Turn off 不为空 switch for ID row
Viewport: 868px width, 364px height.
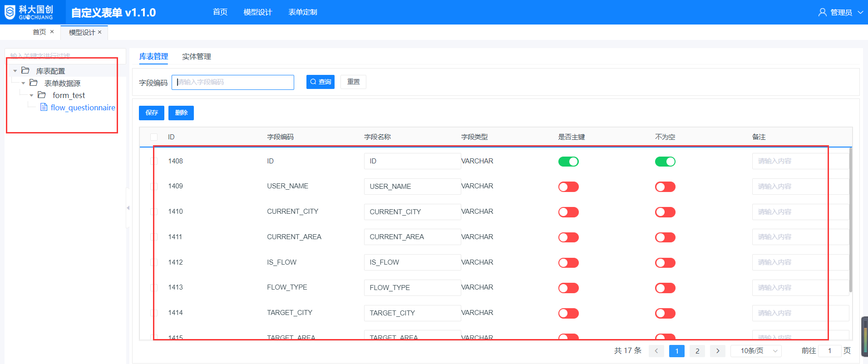point(665,162)
